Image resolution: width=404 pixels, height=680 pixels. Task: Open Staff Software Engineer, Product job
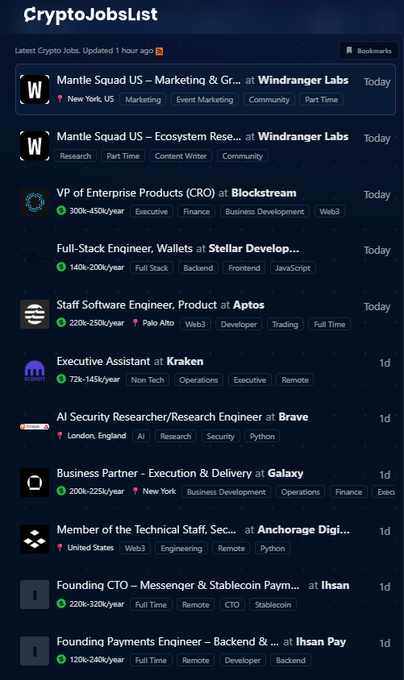point(137,305)
